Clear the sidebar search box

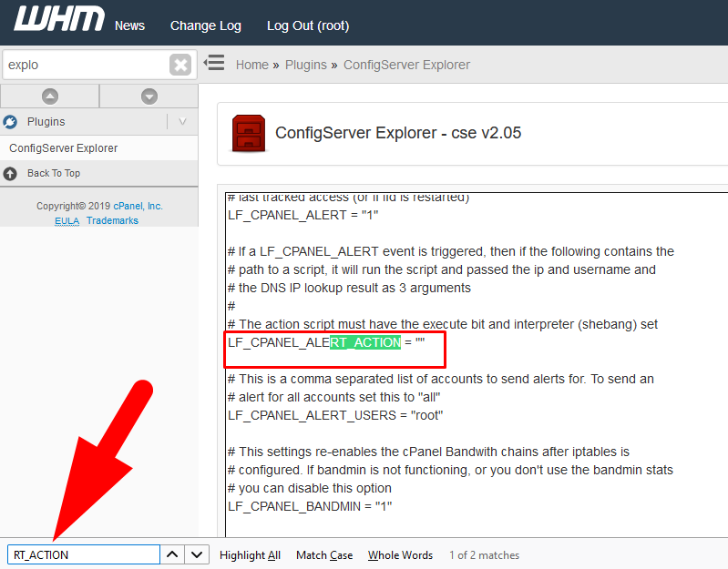click(180, 65)
